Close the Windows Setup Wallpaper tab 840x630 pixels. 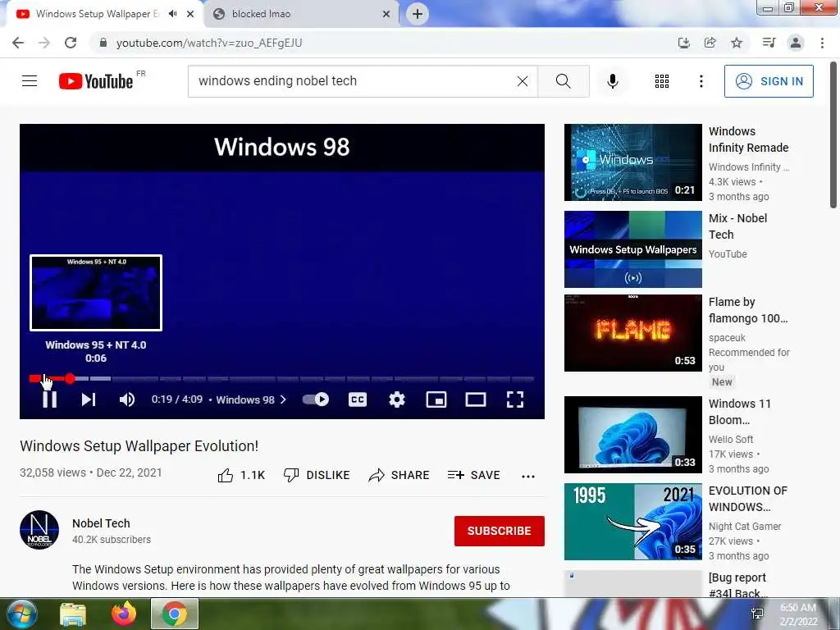point(190,14)
